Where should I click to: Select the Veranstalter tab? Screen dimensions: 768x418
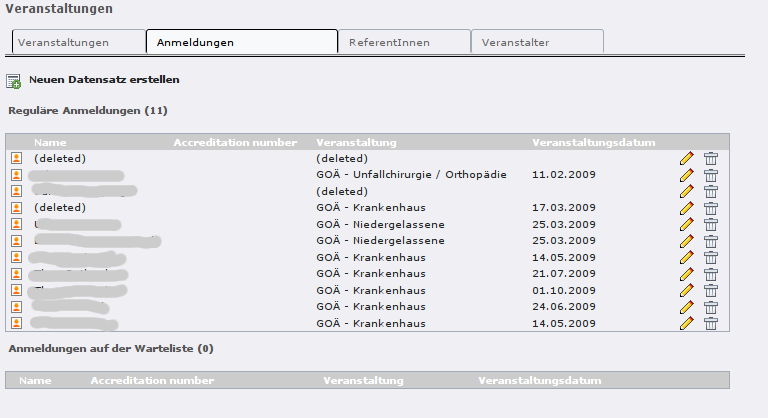coord(537,42)
